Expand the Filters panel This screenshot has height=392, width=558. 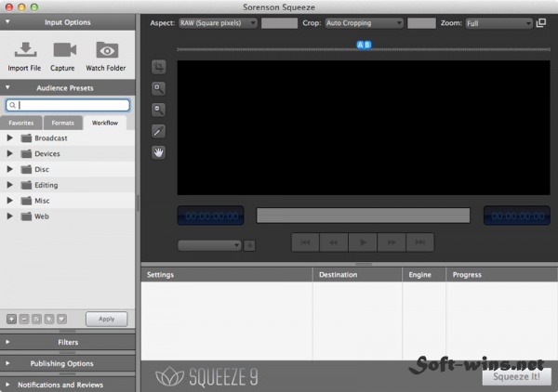[7, 342]
